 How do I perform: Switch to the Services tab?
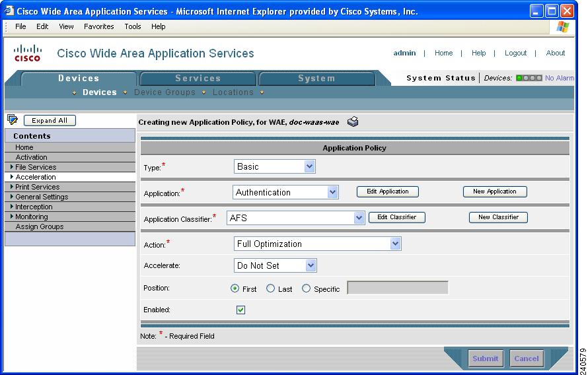click(x=198, y=79)
